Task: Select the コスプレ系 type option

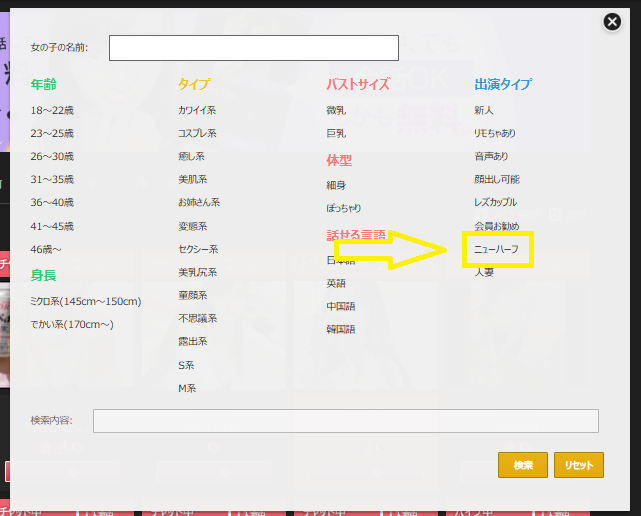Action: pyautogui.click(x=197, y=133)
